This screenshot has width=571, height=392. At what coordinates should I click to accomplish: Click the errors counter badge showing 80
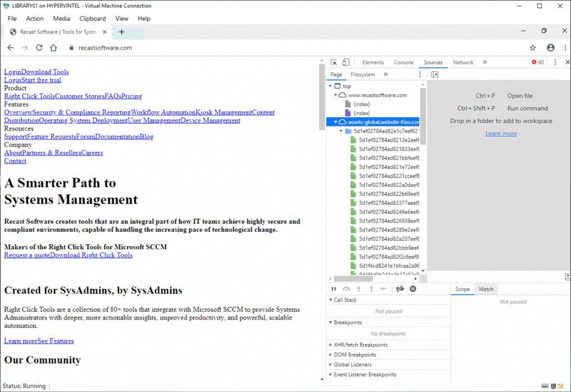539,62
